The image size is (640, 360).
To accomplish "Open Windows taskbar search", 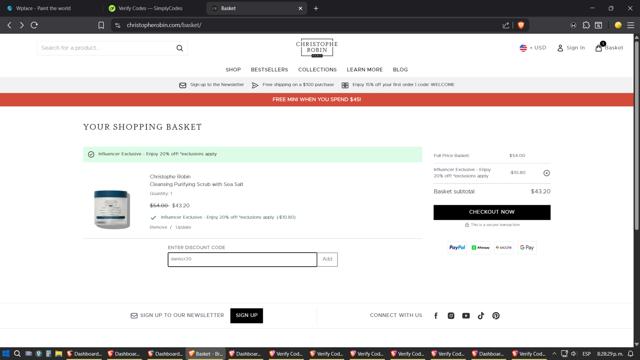I will [x=17, y=353].
